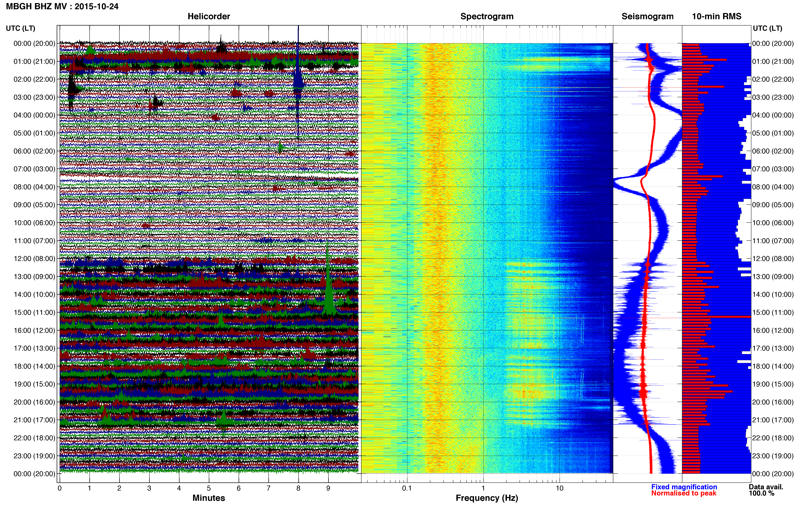Screen dimensions: 812x508
Task: Click the left '13:00 (09:00)' time label
Action: (34, 277)
